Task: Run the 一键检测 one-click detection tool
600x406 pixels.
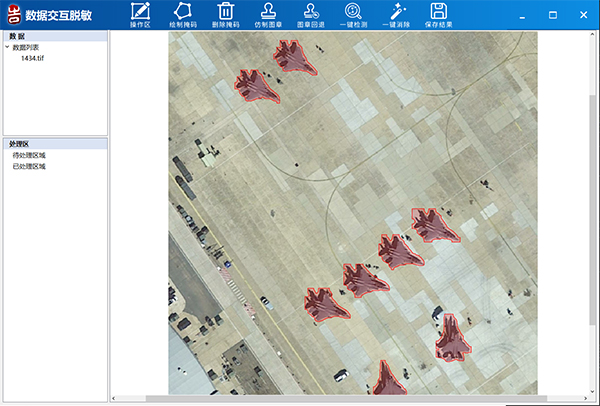Action: point(352,14)
